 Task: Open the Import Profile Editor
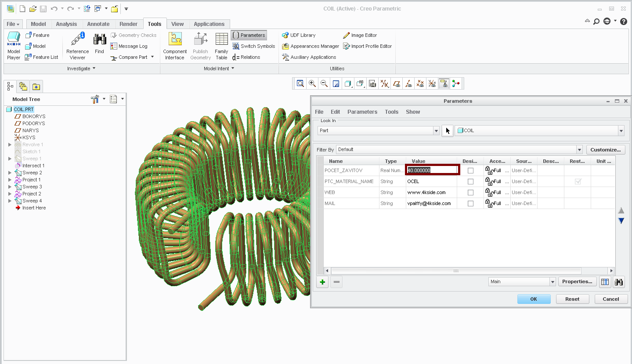coord(368,46)
